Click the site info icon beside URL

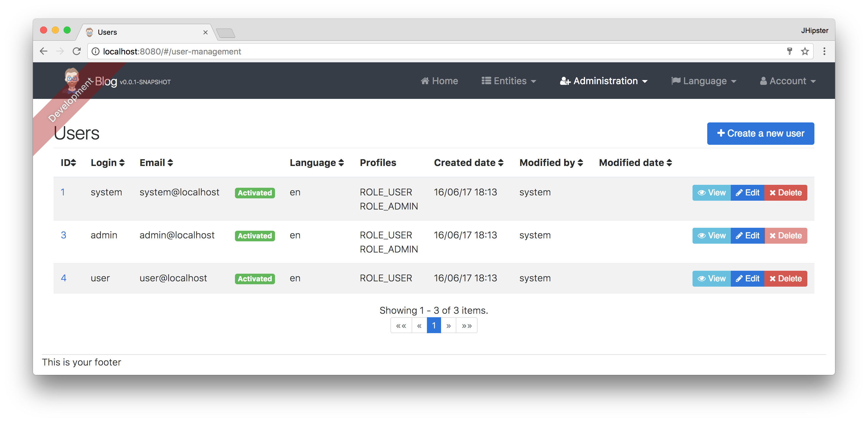tap(96, 51)
